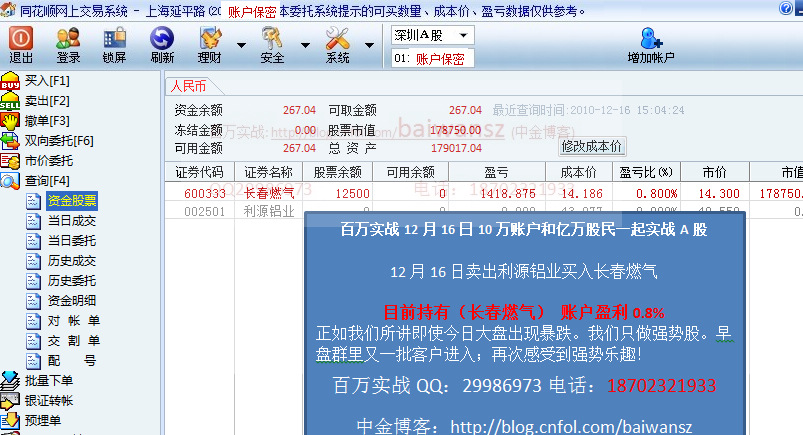Screen dimensions: 803x435
Task: Click the 修改成本价 button
Action: point(592,146)
